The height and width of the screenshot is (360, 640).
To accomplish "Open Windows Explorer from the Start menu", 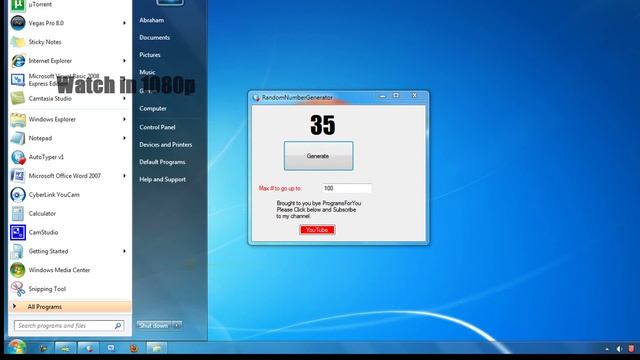I will click(x=69, y=119).
